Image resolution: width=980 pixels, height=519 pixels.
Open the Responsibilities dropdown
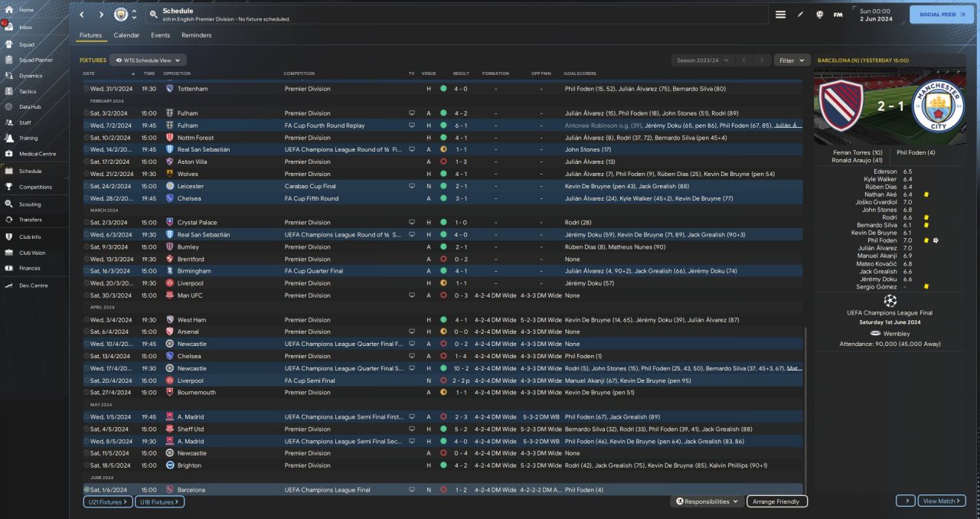[707, 501]
